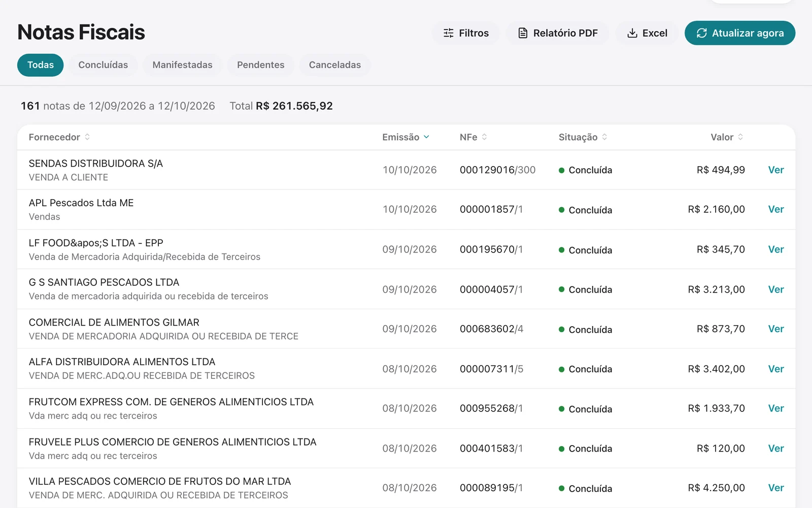
Task: Click NFe number 000195670/1
Action: pos(491,249)
